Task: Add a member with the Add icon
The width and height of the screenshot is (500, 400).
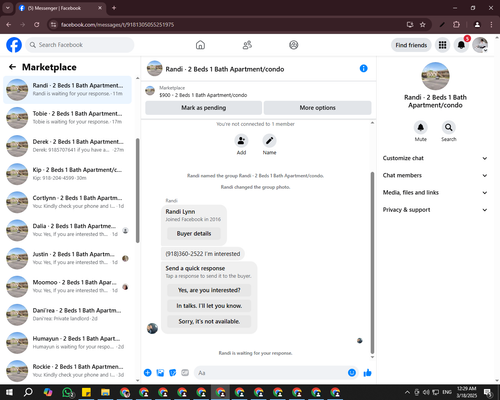Action: pos(241,141)
